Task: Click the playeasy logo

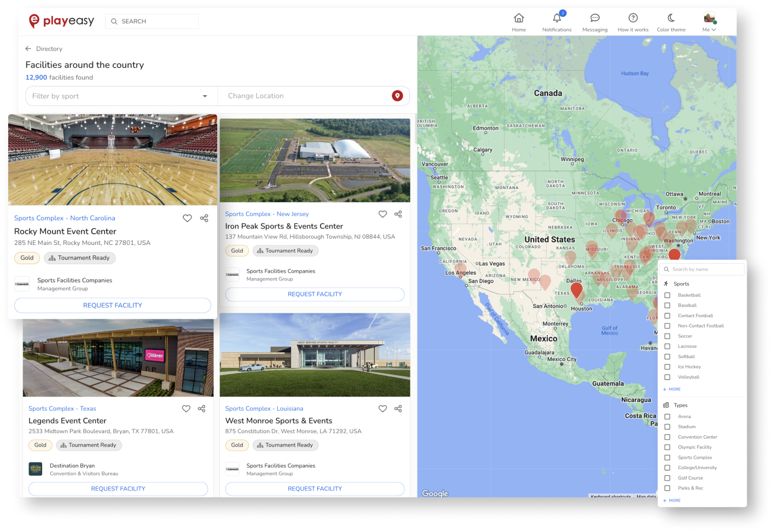Action: pyautogui.click(x=61, y=21)
